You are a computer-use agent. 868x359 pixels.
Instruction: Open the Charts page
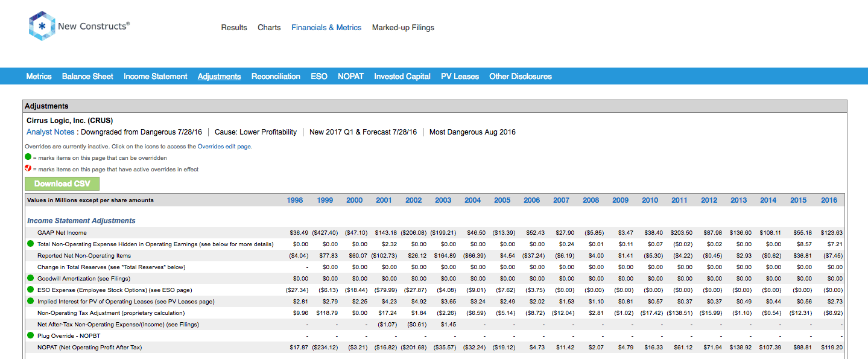pyautogui.click(x=269, y=27)
